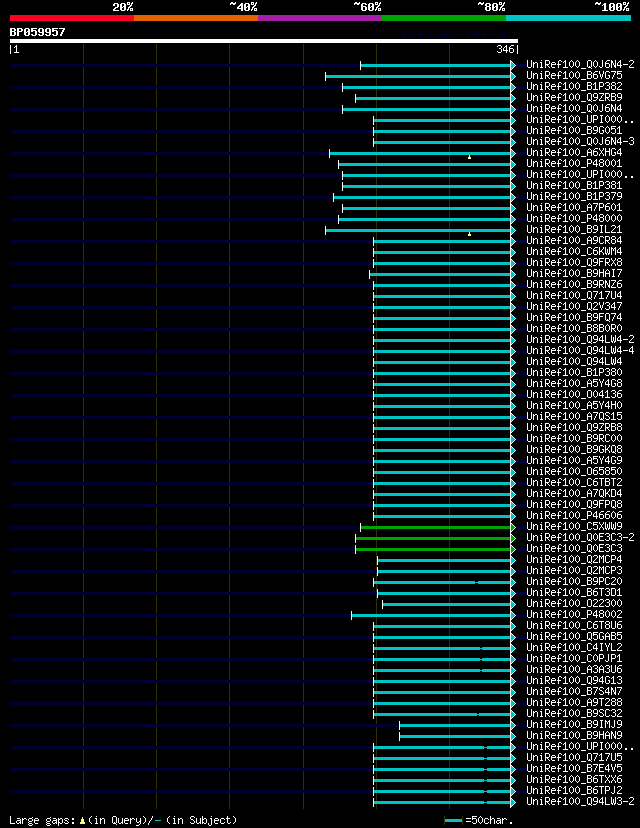The width and height of the screenshot is (640, 828).
Task: Select label UniRef100_A5Y4G8
Action: [x=575, y=384]
